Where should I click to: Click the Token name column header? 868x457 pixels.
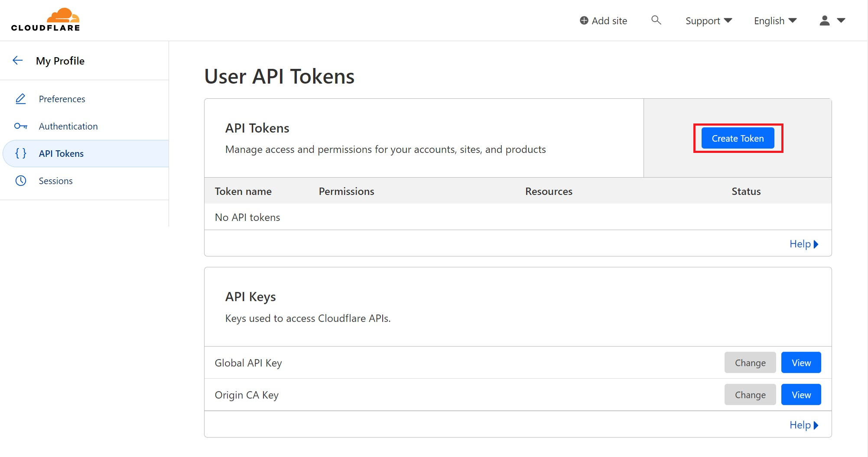tap(243, 191)
